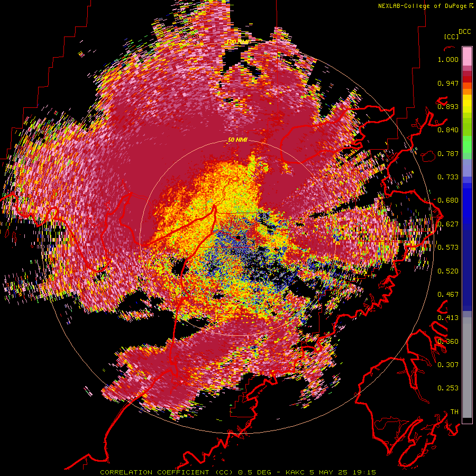Select the 0.5 DEG elevation text
476x476 pixels.
(x=254, y=472)
